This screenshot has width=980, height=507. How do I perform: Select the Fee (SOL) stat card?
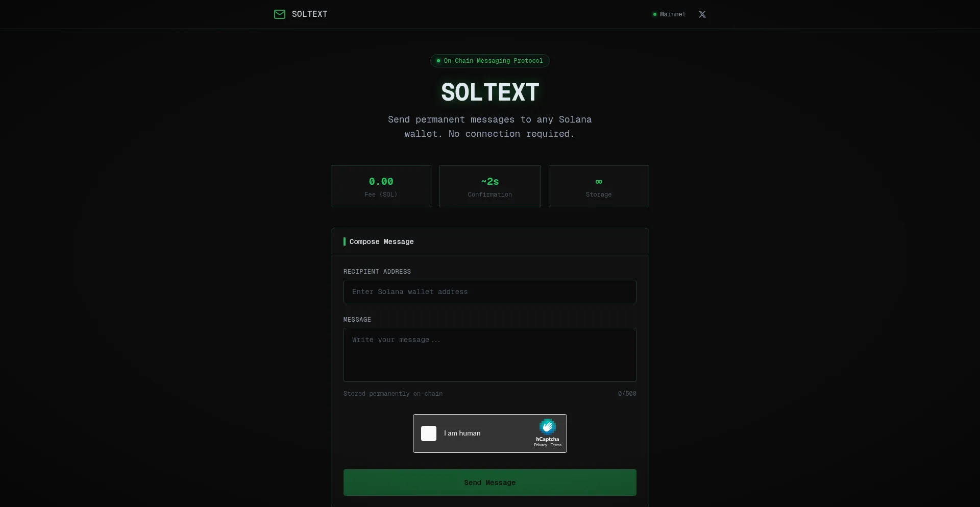[381, 186]
